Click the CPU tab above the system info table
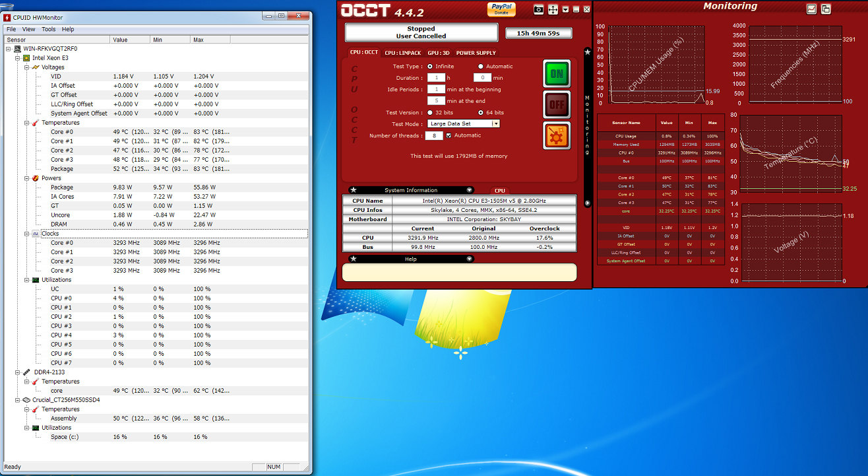This screenshot has width=868, height=476. pos(500,191)
